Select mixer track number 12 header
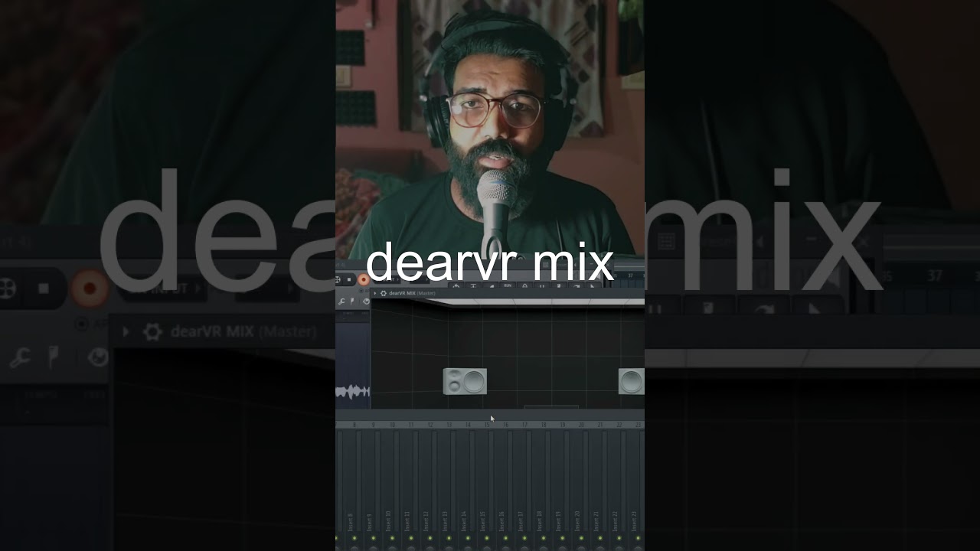This screenshot has height=551, width=980. [x=430, y=425]
